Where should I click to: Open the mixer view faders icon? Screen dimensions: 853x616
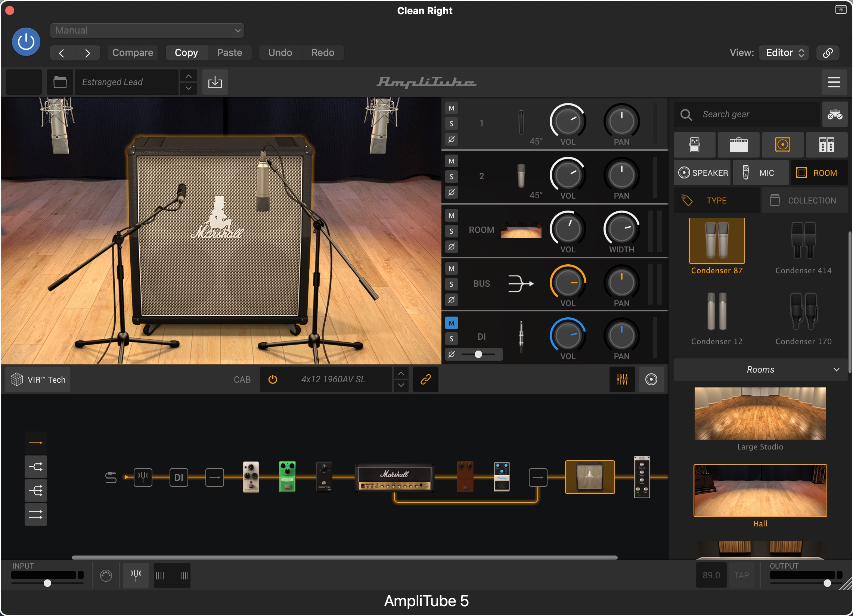pyautogui.click(x=622, y=379)
